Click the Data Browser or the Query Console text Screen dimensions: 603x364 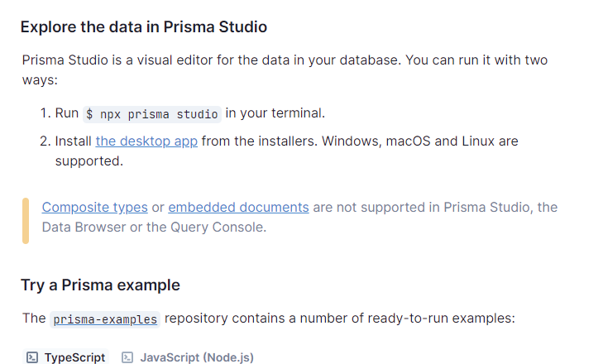(x=154, y=227)
